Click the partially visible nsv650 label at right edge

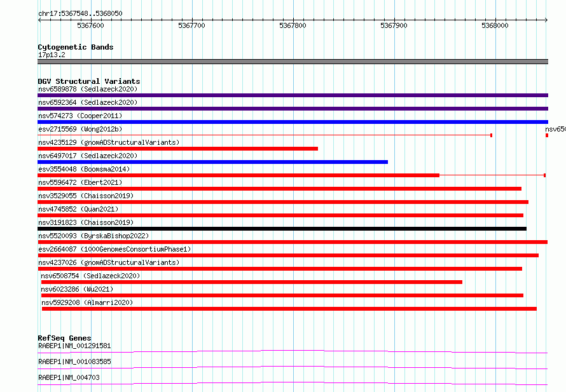tap(556, 129)
